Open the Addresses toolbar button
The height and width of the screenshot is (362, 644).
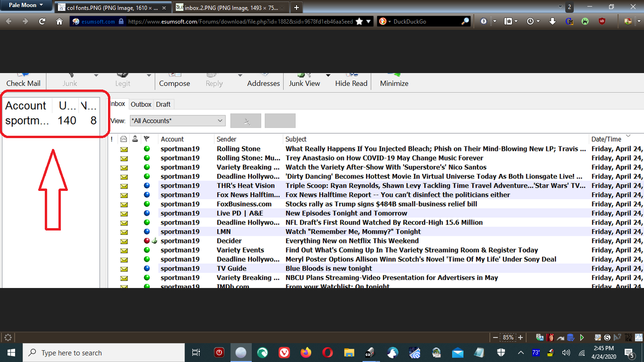point(264,81)
